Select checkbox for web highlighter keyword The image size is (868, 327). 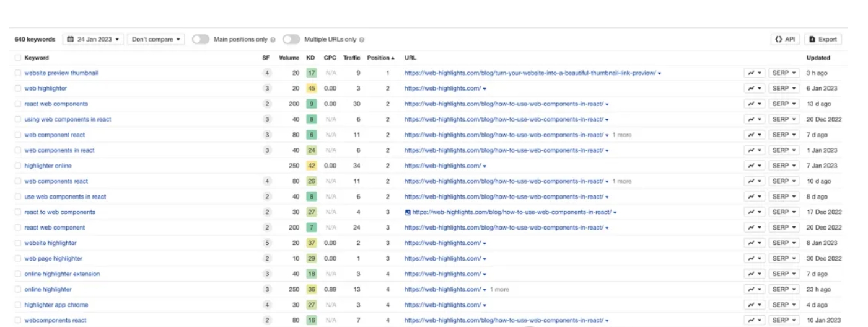(x=18, y=88)
